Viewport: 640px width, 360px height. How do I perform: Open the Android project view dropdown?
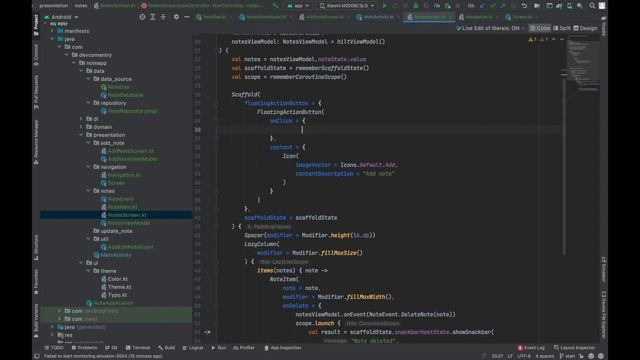61,17
